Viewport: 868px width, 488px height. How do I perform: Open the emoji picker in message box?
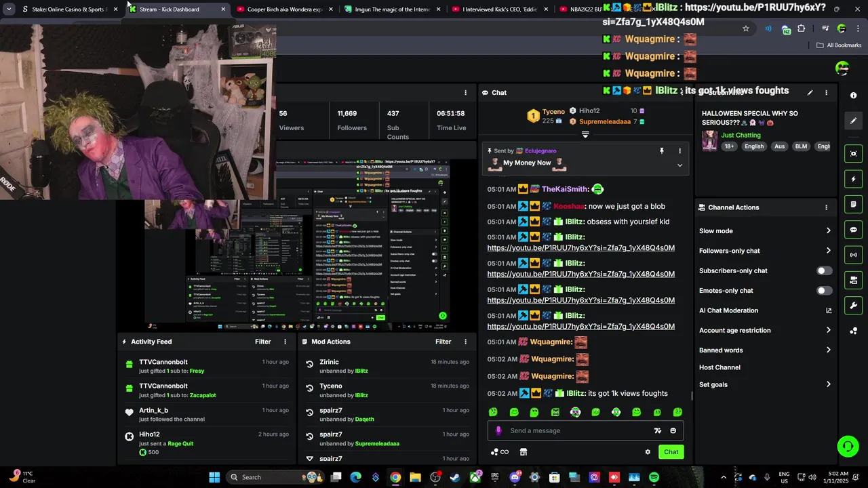tap(673, 430)
